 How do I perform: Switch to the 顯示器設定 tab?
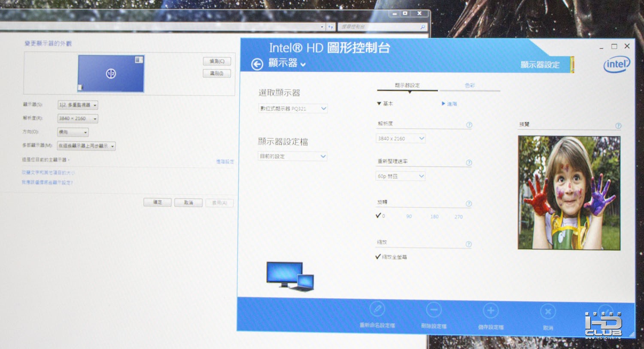407,85
